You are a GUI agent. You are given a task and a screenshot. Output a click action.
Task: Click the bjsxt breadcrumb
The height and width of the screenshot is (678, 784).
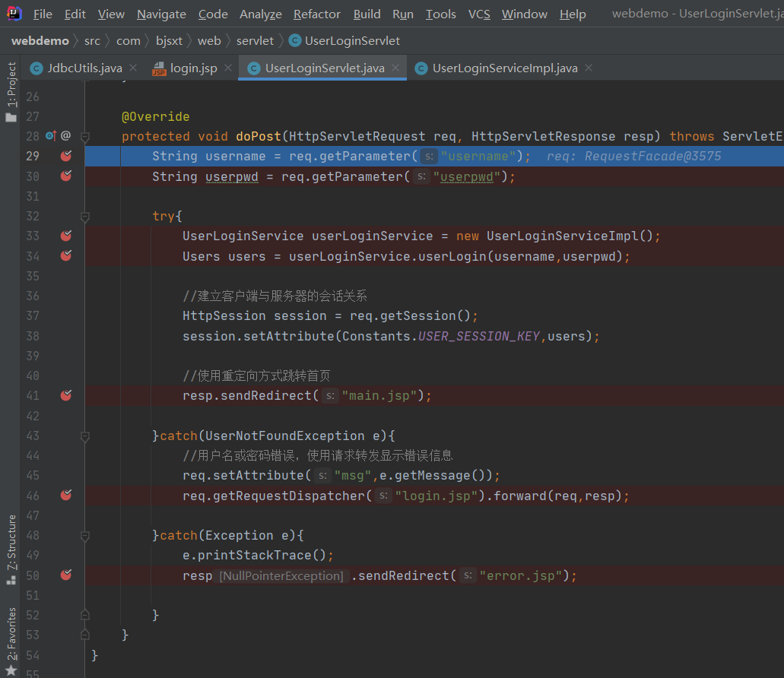pos(169,41)
